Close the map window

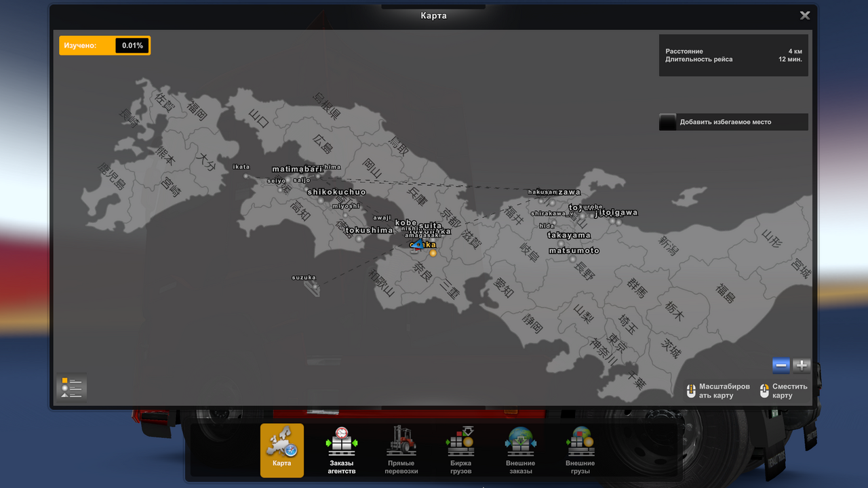tap(805, 16)
